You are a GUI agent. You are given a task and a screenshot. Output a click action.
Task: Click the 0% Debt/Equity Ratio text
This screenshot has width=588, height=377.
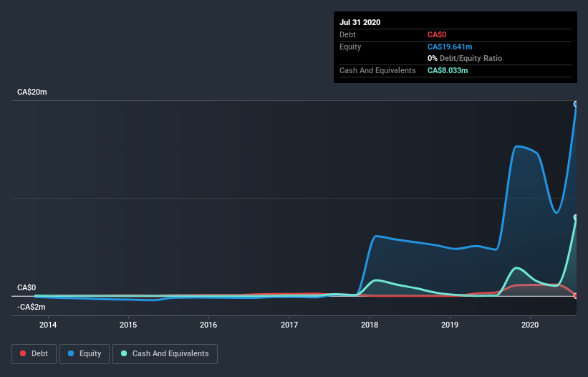tap(465, 59)
